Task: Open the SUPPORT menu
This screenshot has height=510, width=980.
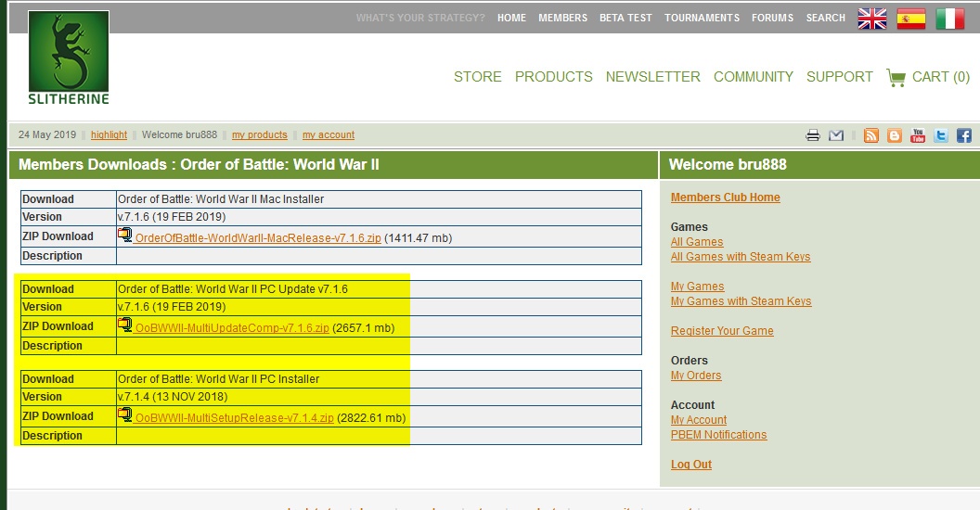Action: 839,77
